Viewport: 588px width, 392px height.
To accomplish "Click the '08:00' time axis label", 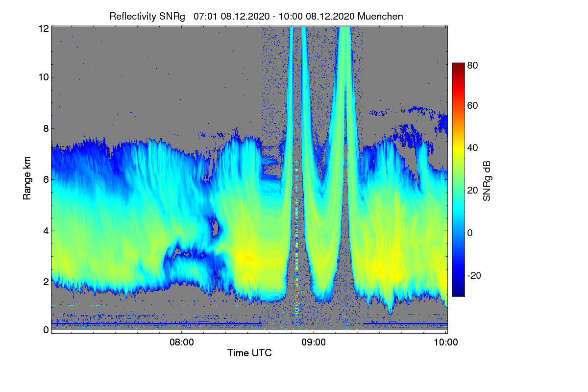I will pyautogui.click(x=181, y=343).
